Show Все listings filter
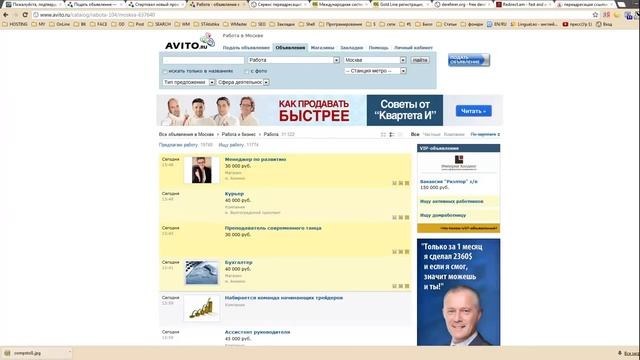The height and width of the screenshot is (360, 640). [415, 134]
